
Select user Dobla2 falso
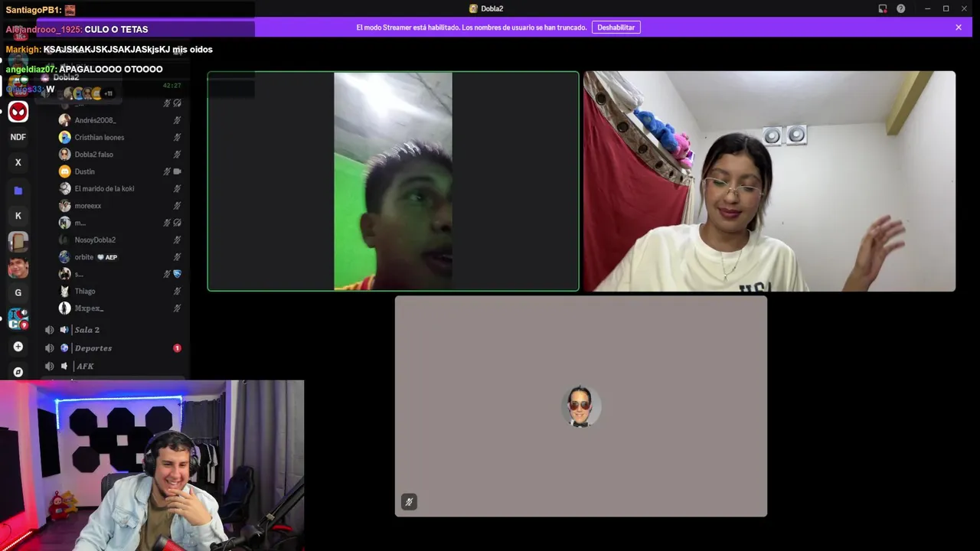(120, 154)
